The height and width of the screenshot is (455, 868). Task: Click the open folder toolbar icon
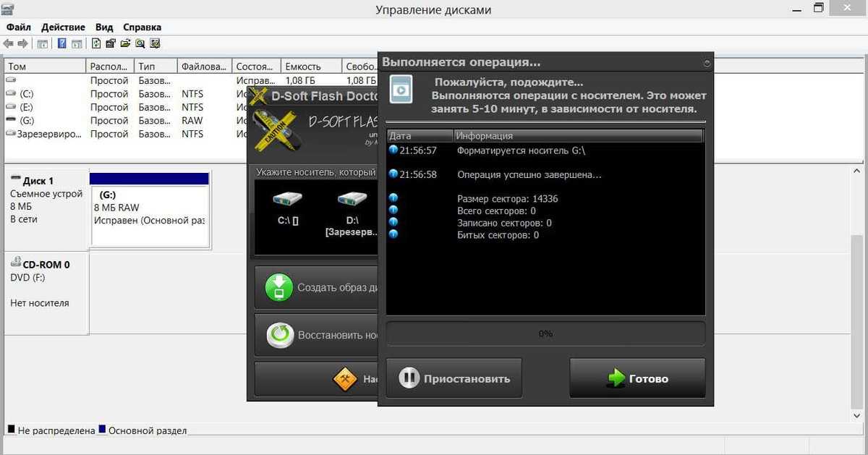(126, 43)
